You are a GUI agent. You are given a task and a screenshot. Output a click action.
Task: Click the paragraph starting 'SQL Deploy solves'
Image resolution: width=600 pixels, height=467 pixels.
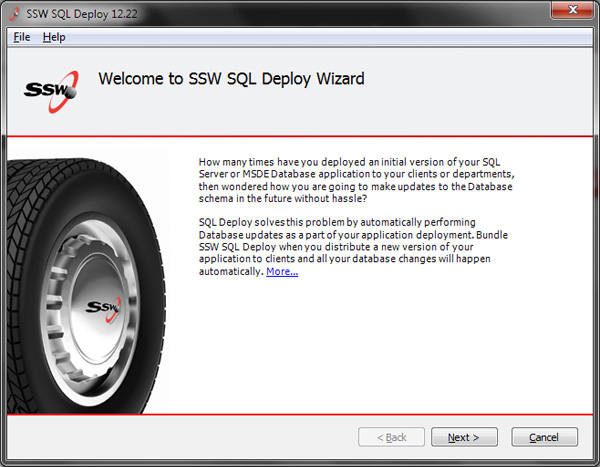[x=353, y=247]
